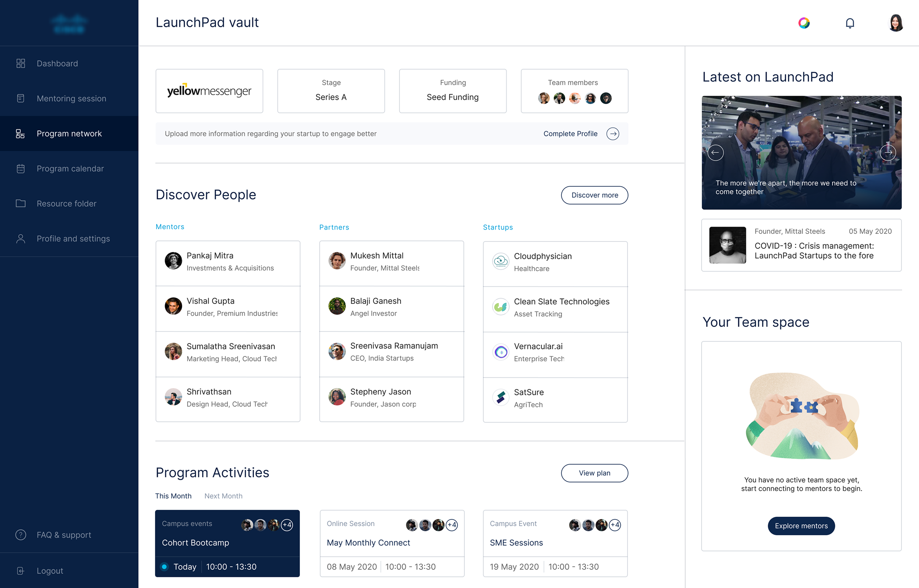919x588 pixels.
Task: Click Stepheny Jason's avatar
Action: [337, 397]
